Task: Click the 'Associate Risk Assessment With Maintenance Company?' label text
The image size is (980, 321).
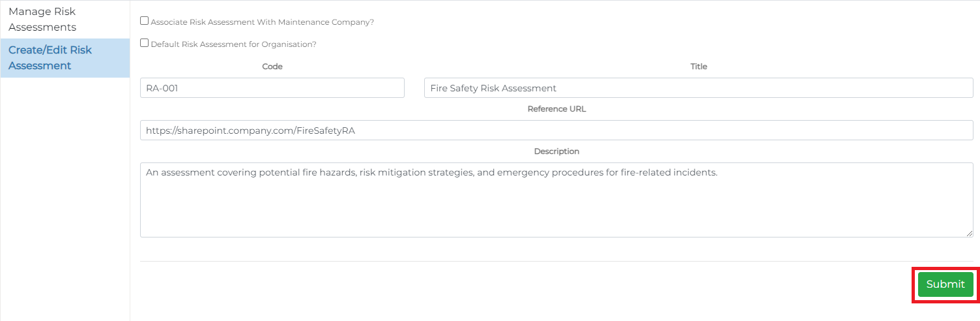Action: (x=262, y=22)
